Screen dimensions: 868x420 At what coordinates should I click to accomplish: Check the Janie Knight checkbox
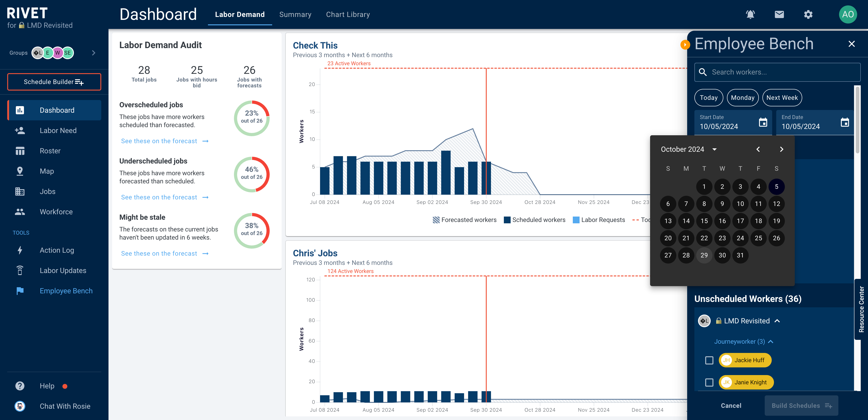[709, 383]
